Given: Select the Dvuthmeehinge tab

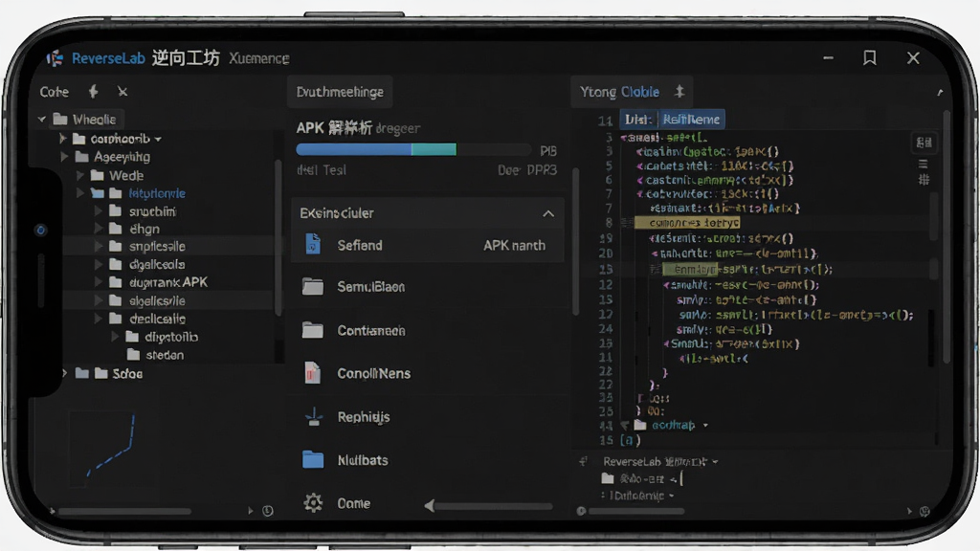Looking at the screenshot, I should pyautogui.click(x=340, y=92).
